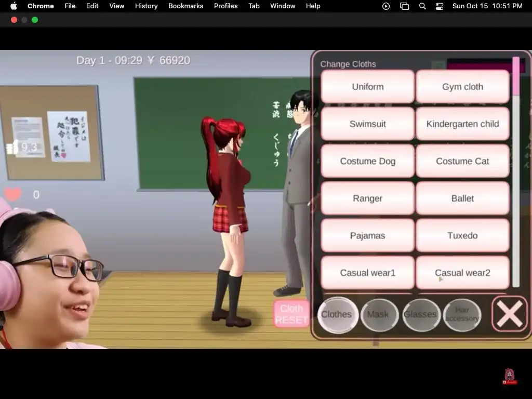Open Control Center icon
The width and height of the screenshot is (532, 399).
pos(440,6)
